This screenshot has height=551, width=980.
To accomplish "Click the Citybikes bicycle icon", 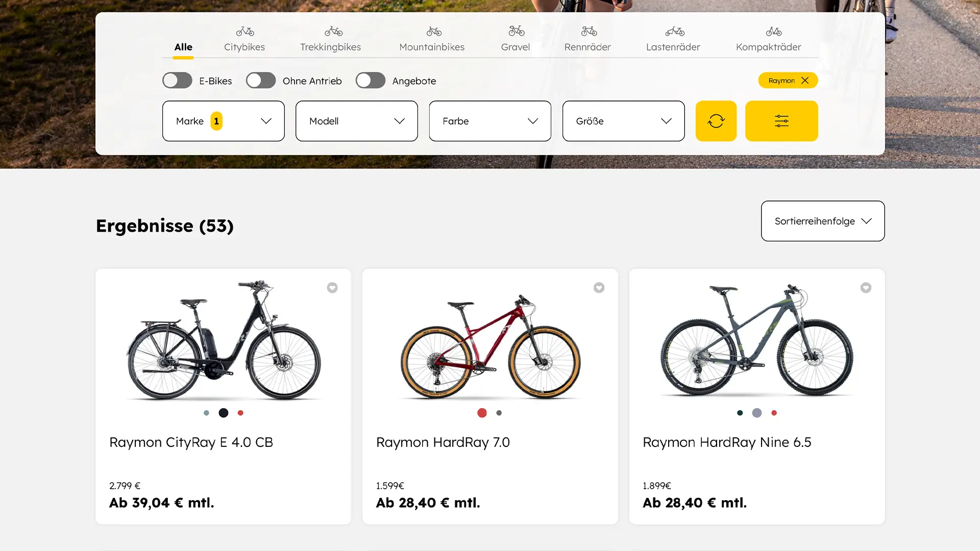I will click(x=245, y=32).
